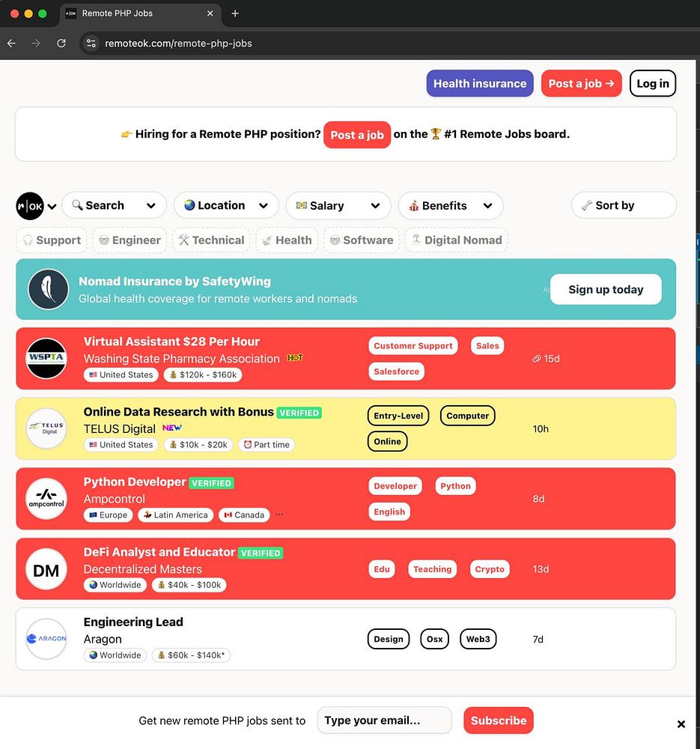Open the DM Decentralized Masters logo
This screenshot has width=700, height=749.
pyautogui.click(x=46, y=569)
